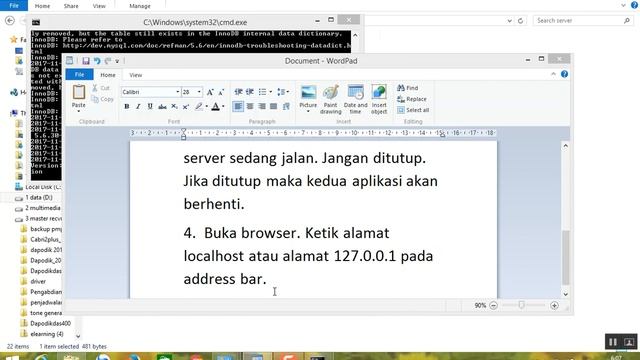Click Select all in Editing group
The image size is (640, 360).
tap(413, 110)
